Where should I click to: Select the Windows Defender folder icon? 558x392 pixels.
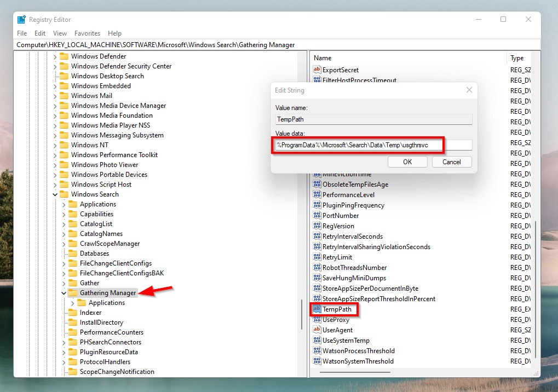pos(64,56)
